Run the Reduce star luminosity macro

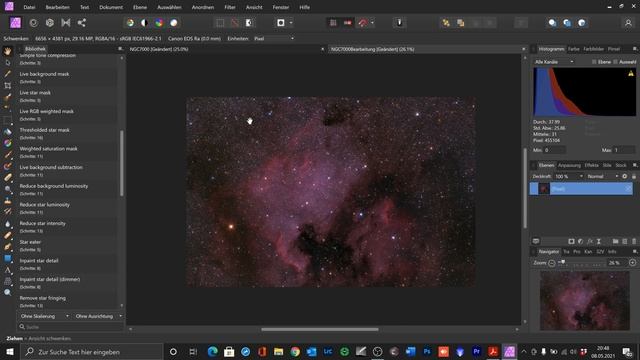point(67,208)
